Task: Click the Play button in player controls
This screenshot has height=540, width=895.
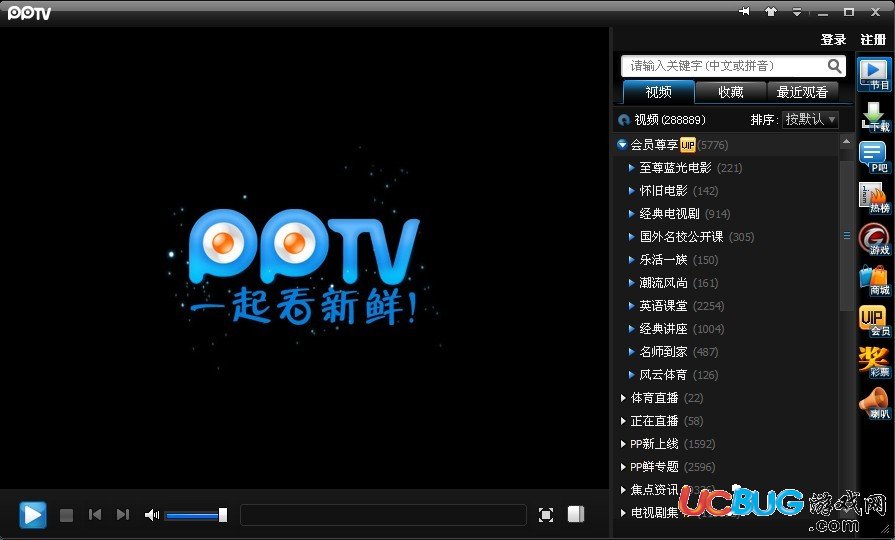Action: click(33, 515)
